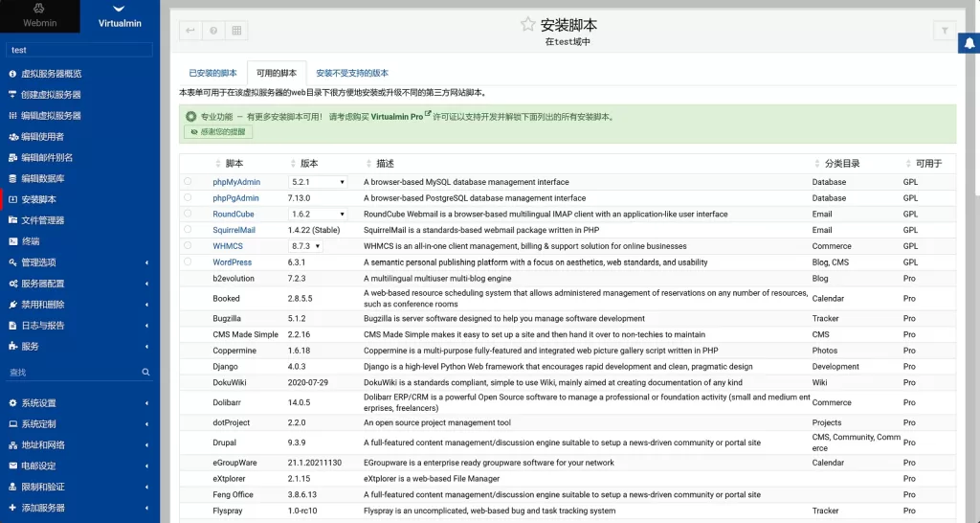Click the back arrow toolbar button
This screenshot has height=523, width=980.
[x=190, y=30]
